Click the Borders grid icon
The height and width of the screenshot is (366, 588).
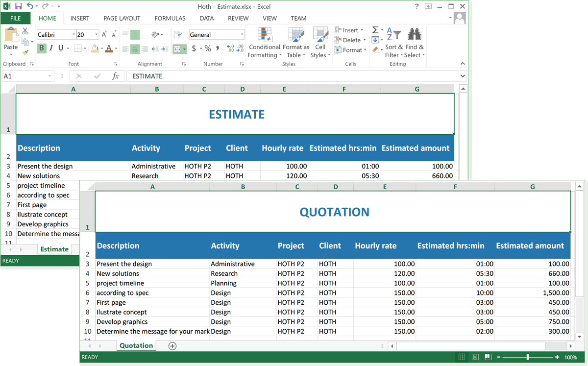pyautogui.click(x=77, y=49)
